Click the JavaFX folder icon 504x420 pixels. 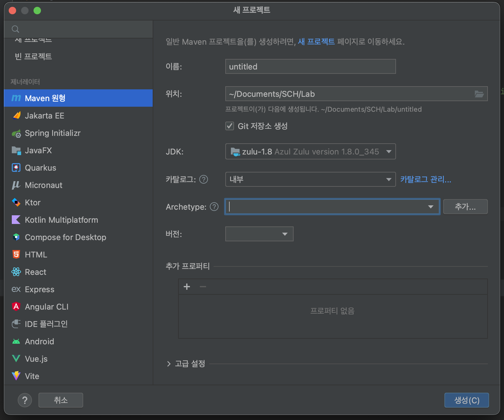click(16, 150)
